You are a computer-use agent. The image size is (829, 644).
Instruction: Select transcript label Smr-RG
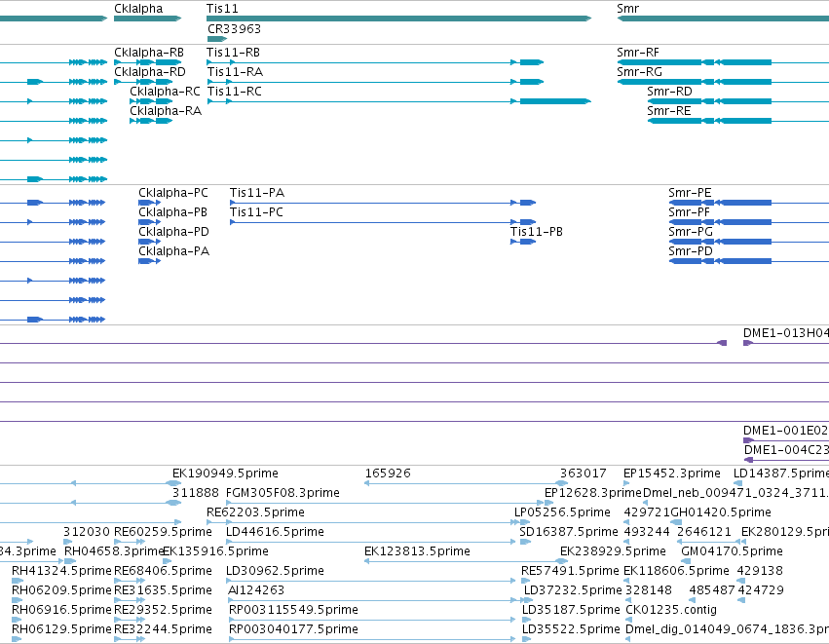click(639, 72)
